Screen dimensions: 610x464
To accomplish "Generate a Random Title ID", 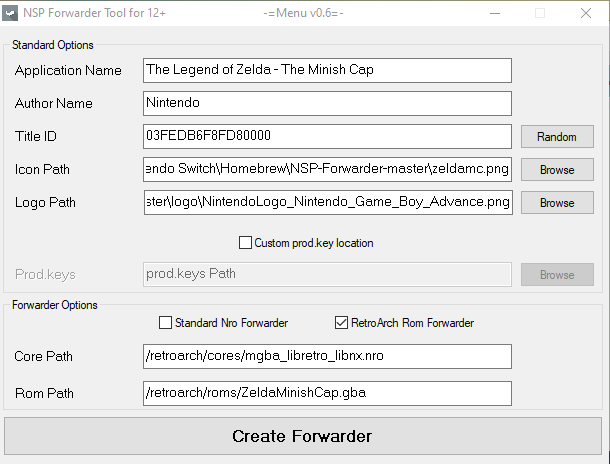I will tap(557, 137).
